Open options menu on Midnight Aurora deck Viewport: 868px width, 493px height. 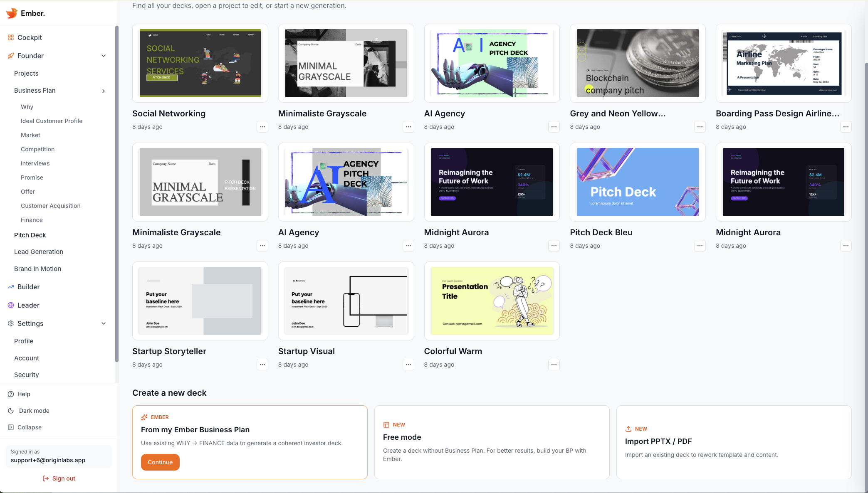pos(554,246)
